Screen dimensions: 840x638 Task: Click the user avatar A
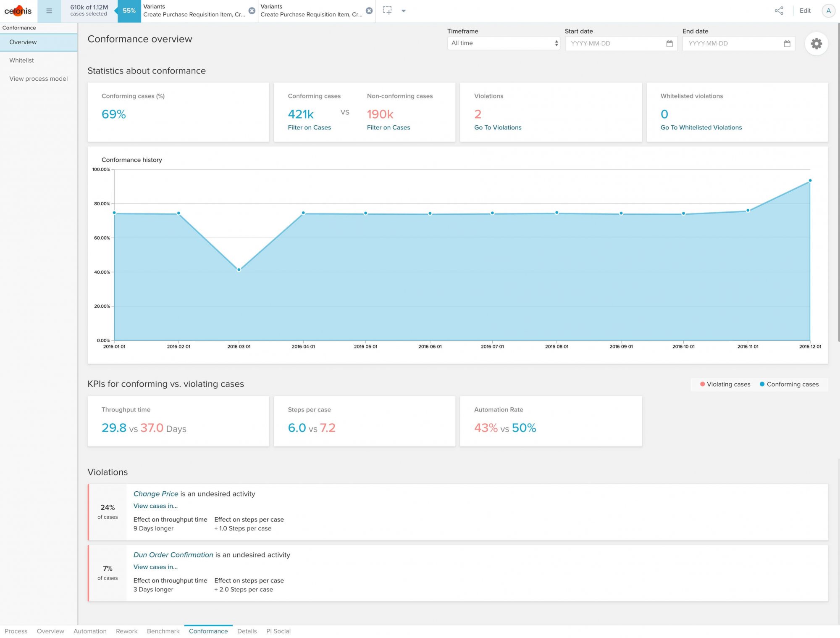coord(828,11)
